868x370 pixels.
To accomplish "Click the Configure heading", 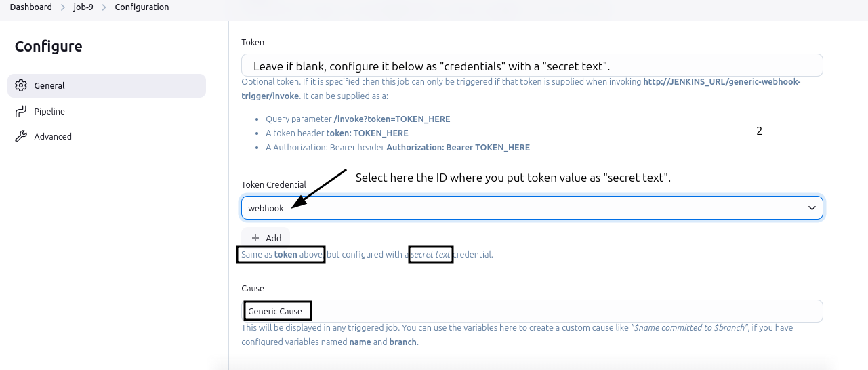I will (x=49, y=47).
